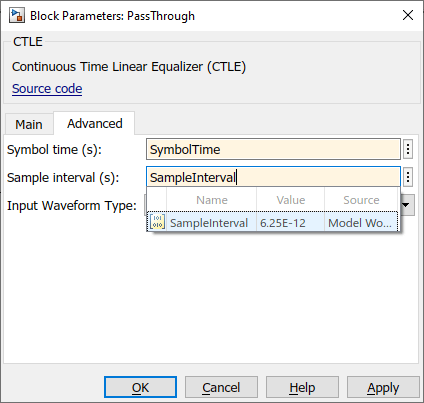Switch to the Main tab
The image size is (424, 403).
coord(29,124)
